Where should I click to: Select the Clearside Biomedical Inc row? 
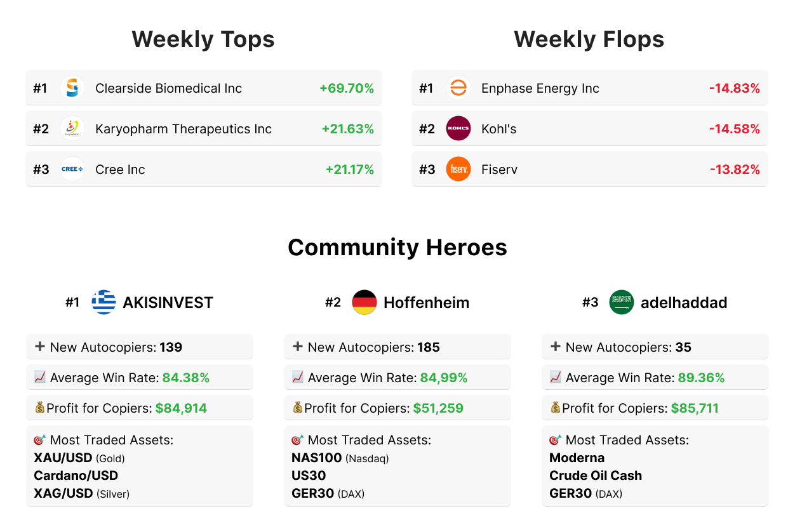203,88
